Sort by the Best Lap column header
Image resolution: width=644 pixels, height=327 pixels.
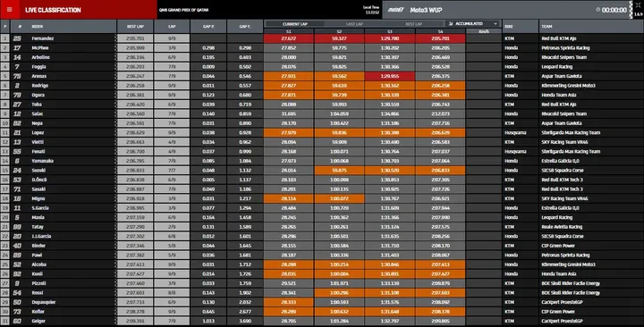coord(135,26)
